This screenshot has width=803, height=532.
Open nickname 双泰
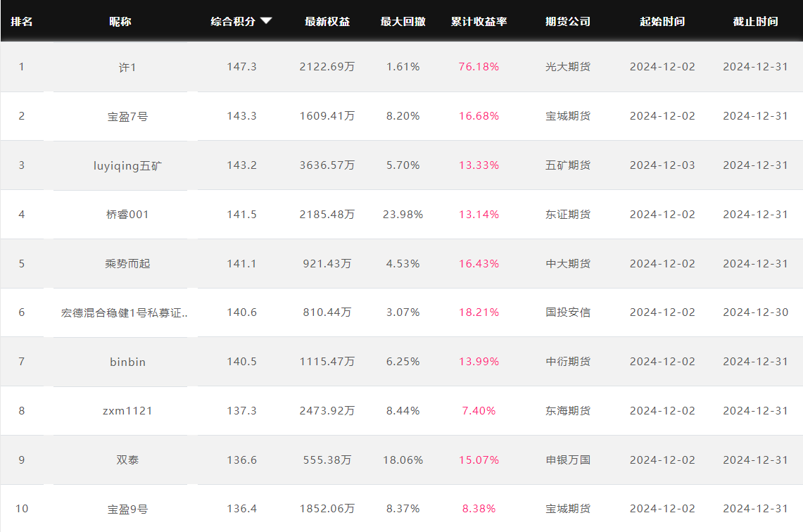[x=127, y=460]
